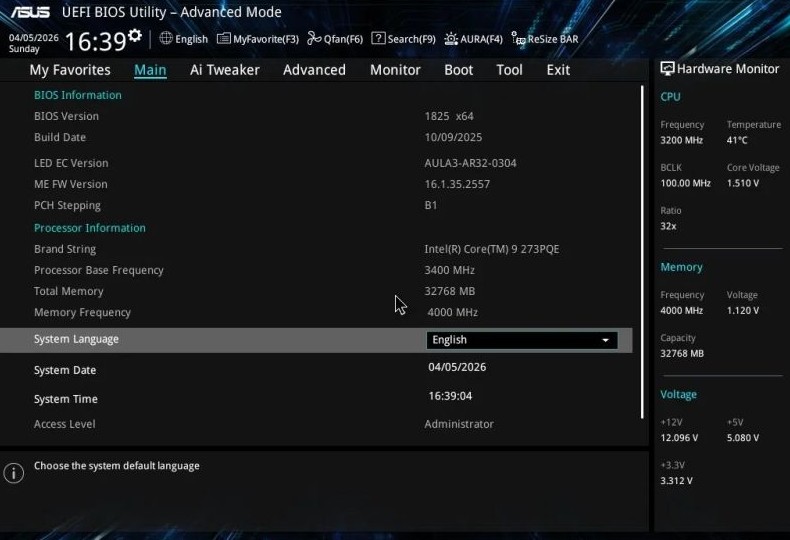Click the +3.3V 3.312 V reading
The width and height of the screenshot is (790, 540).
coord(676,481)
